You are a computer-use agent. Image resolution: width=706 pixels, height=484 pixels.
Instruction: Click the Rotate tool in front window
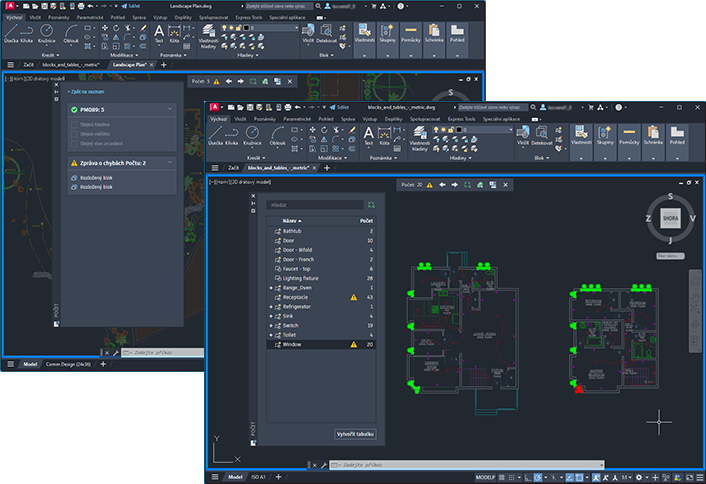coord(324,130)
